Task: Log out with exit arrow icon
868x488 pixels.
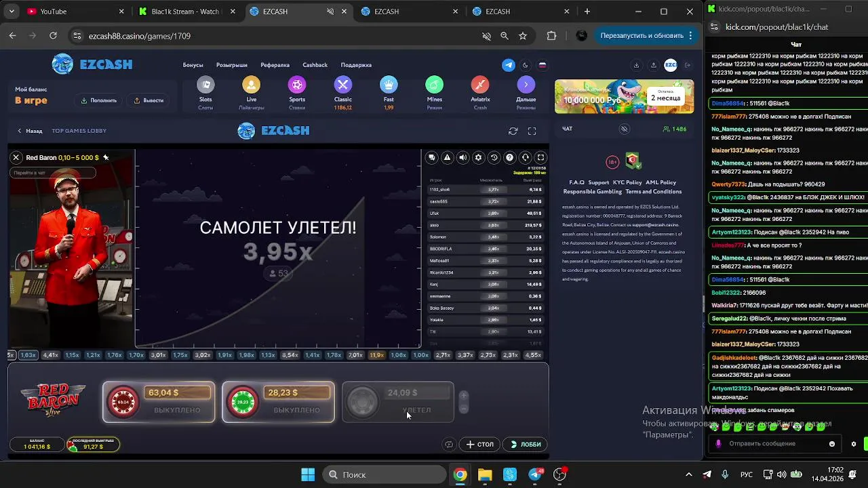Action: pyautogui.click(x=687, y=65)
